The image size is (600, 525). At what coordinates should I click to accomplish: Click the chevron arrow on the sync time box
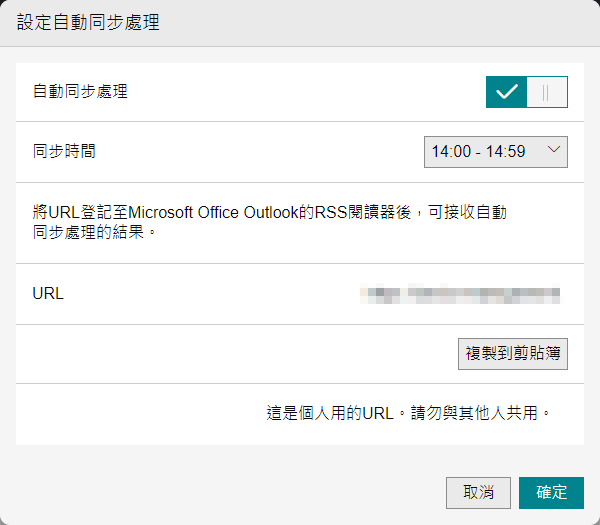point(555,152)
